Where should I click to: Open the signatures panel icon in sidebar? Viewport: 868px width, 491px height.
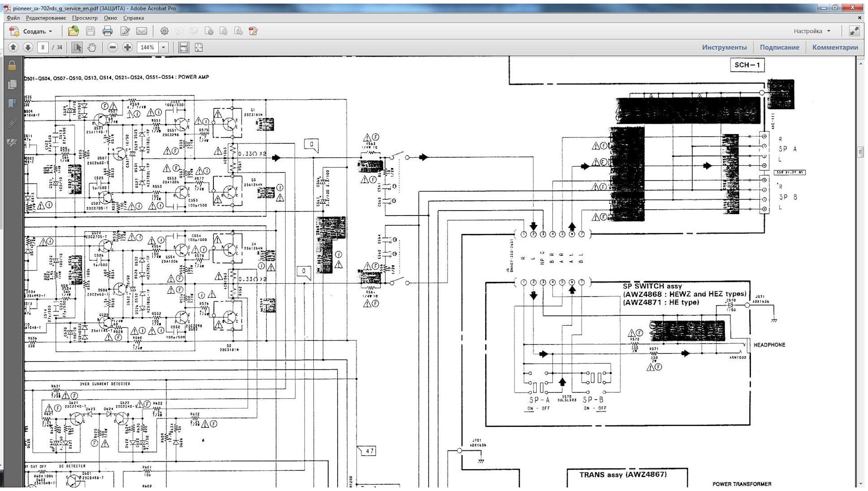pyautogui.click(x=12, y=143)
